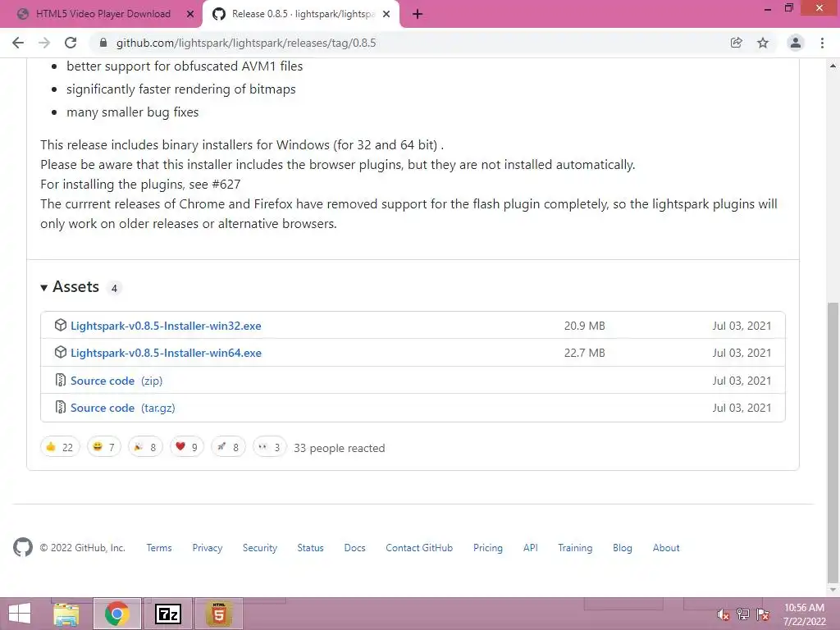840x630 pixels.
Task: Download Source code zip archive
Action: coord(116,381)
